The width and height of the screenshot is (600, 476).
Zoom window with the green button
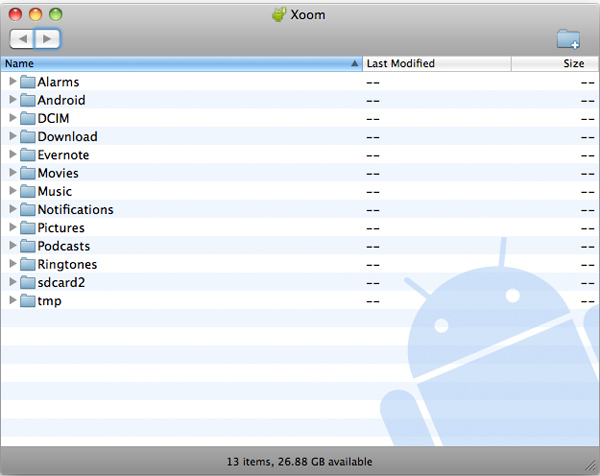pos(55,15)
